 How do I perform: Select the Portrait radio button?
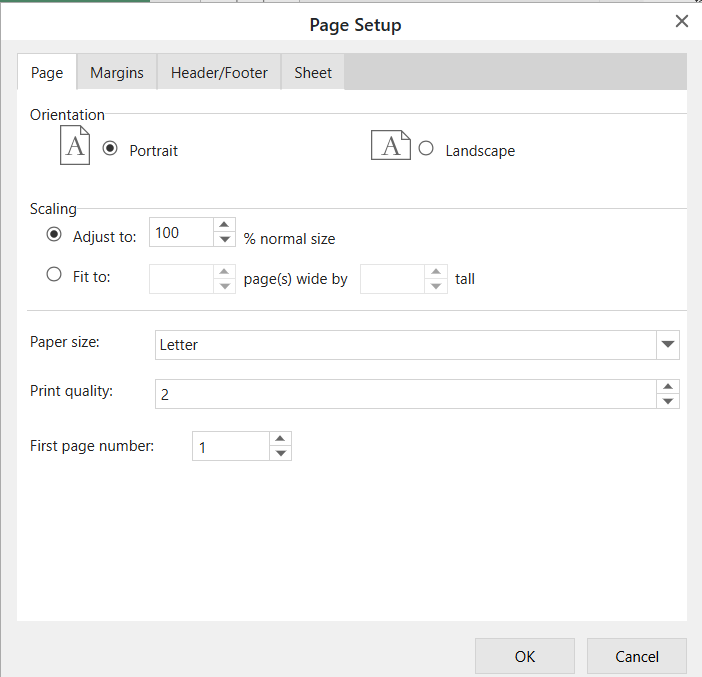110,148
